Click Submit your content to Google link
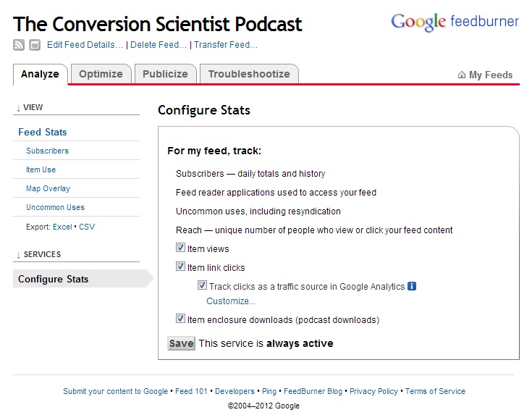This screenshot has height=415, width=532. 115,391
